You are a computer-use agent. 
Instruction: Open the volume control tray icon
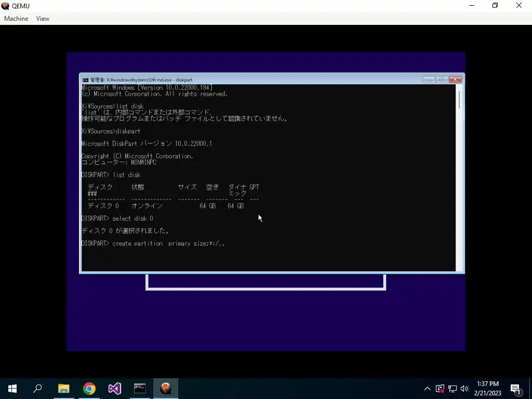click(464, 389)
